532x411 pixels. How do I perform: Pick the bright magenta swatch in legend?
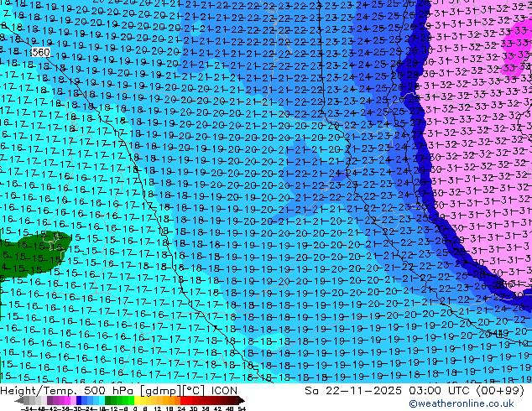click(x=67, y=400)
